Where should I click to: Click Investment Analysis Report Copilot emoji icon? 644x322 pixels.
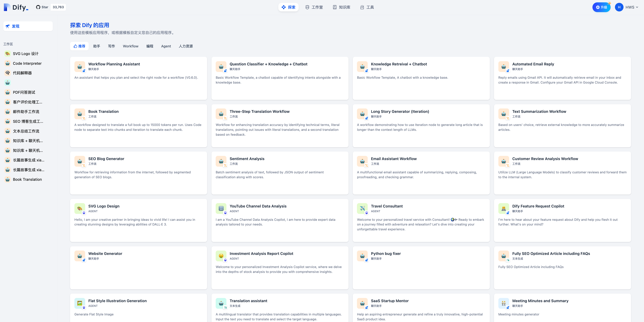coord(221,256)
